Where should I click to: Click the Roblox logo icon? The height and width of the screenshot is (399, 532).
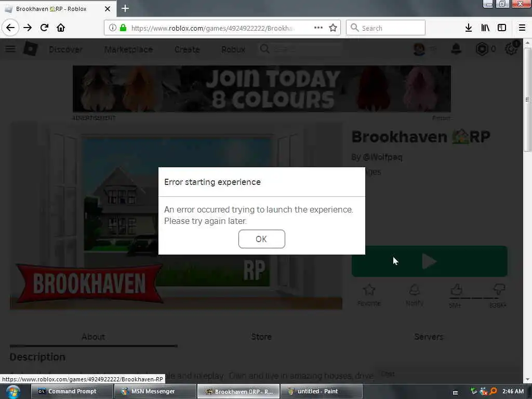tap(30, 49)
